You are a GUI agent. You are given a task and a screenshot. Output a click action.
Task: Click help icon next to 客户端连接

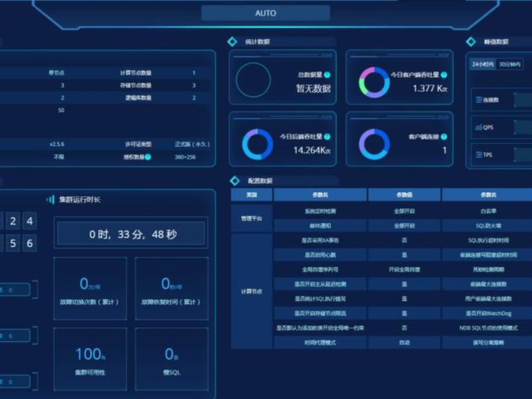pos(444,136)
